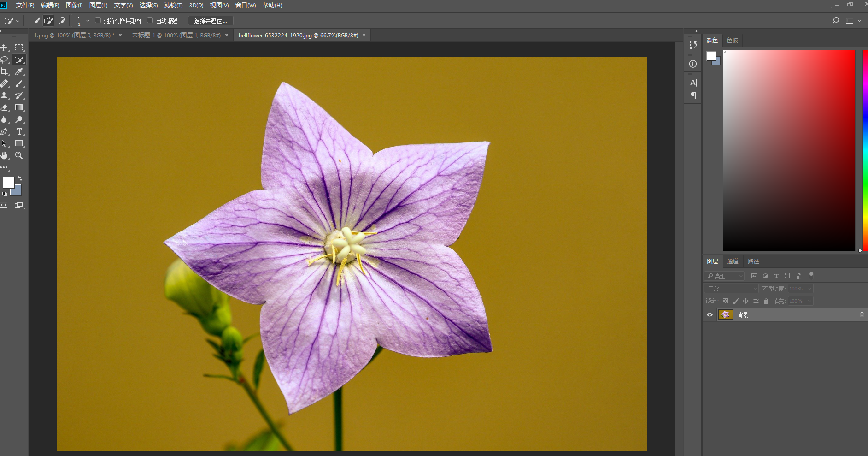Click the foreground color swatch in toolbar
This screenshot has height=456, width=868.
(8, 183)
